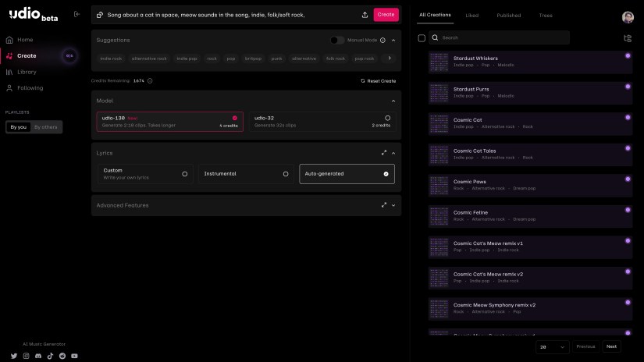Collapse the sidebar with the arrow icon
The width and height of the screenshot is (644, 362).
click(76, 14)
